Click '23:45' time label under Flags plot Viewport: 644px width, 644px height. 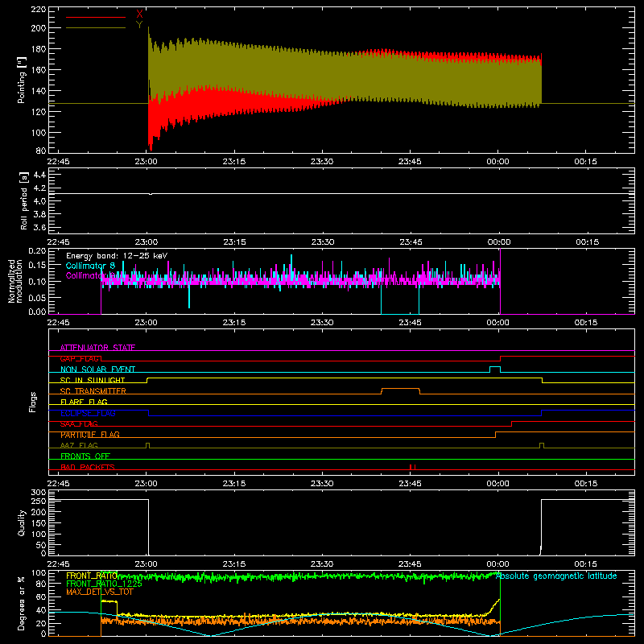410,484
